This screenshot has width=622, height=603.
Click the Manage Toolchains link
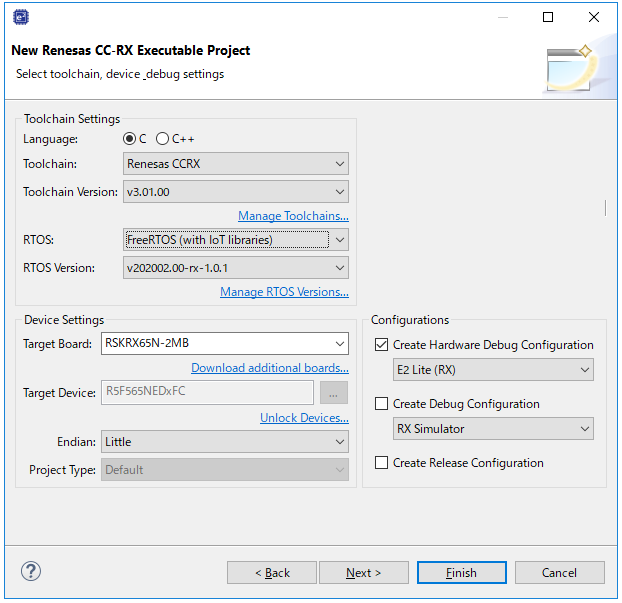click(293, 216)
